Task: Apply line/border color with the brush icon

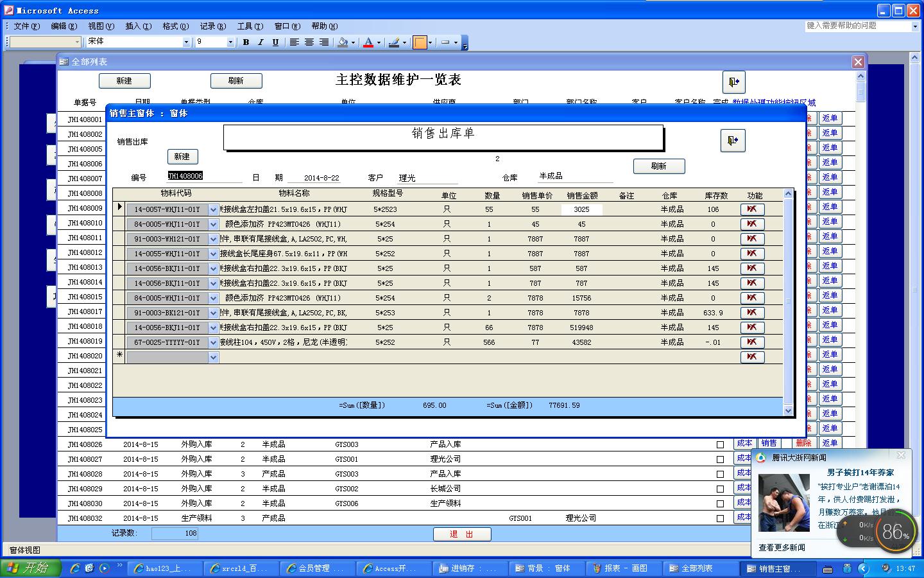Action: click(394, 42)
